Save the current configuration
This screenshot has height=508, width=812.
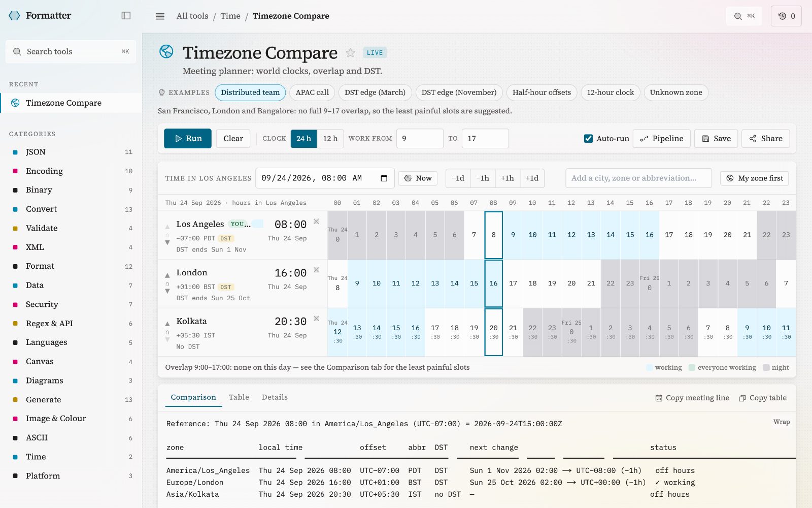(x=716, y=139)
